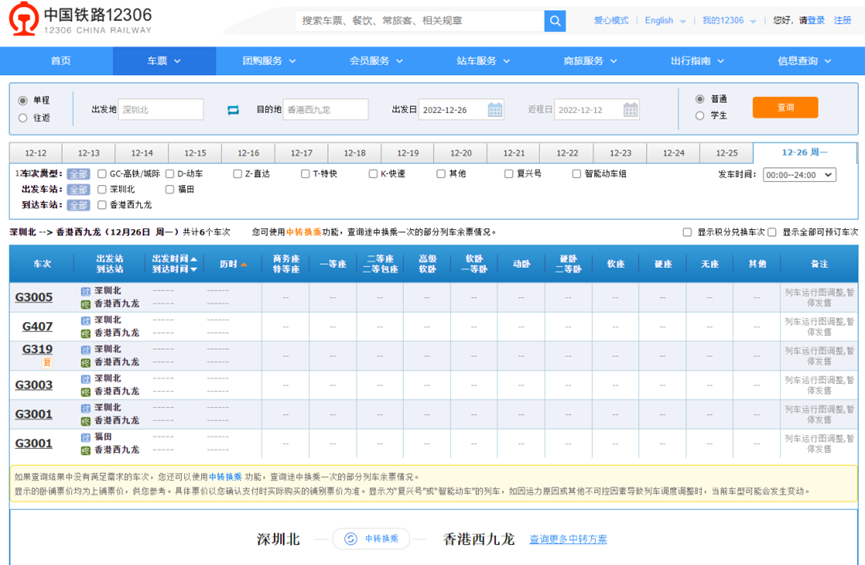Swap departure and destination stations icon
This screenshot has height=565, width=865.
[233, 110]
